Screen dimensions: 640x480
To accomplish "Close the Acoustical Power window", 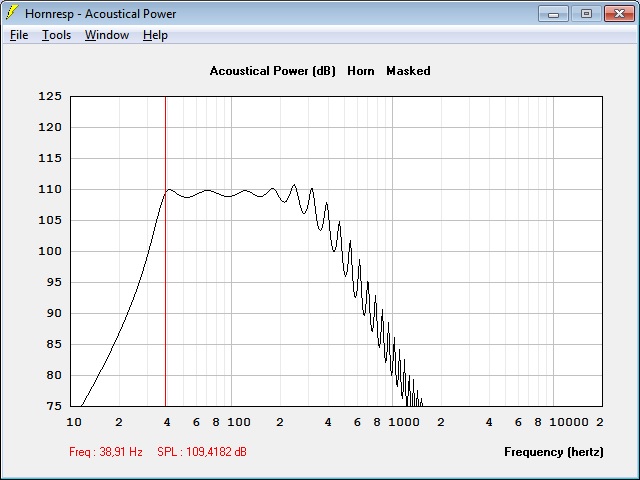I will (619, 14).
